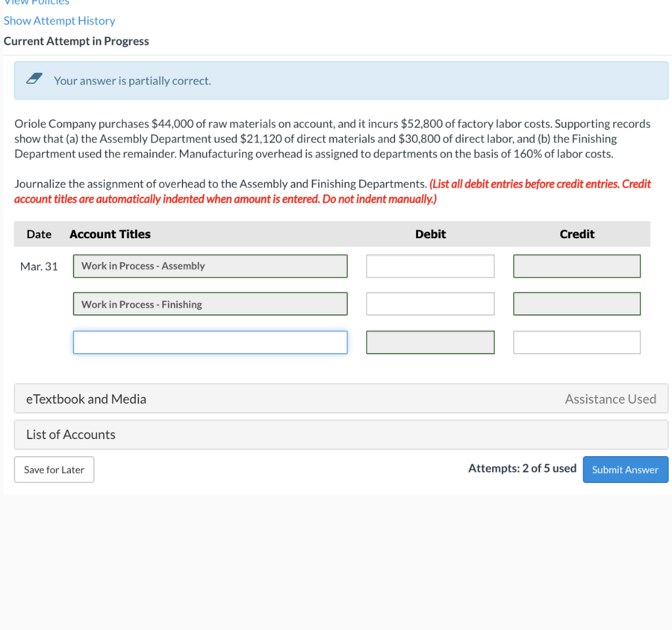This screenshot has width=672, height=630.
Task: Click the Assistance Used label
Action: tap(610, 398)
